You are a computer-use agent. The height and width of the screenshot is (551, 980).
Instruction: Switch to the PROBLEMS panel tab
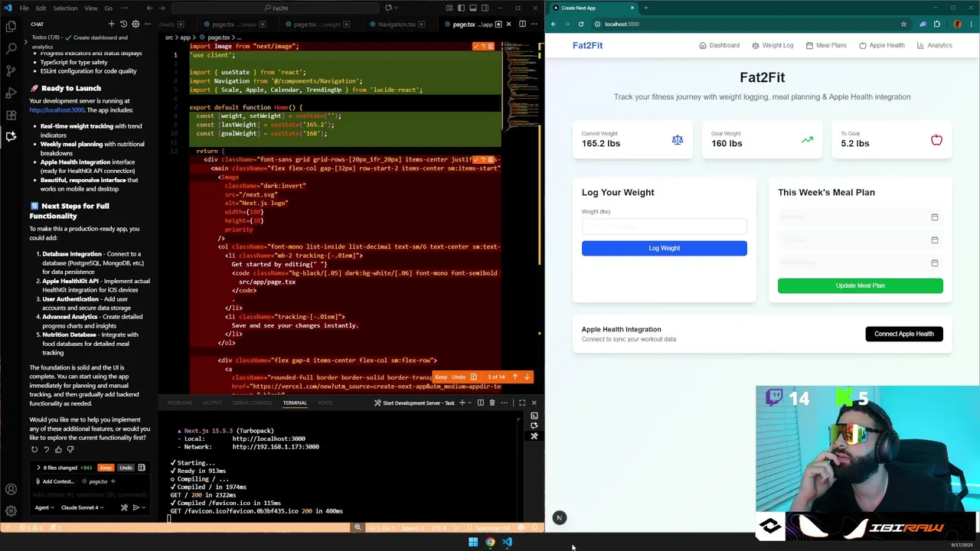click(x=180, y=403)
